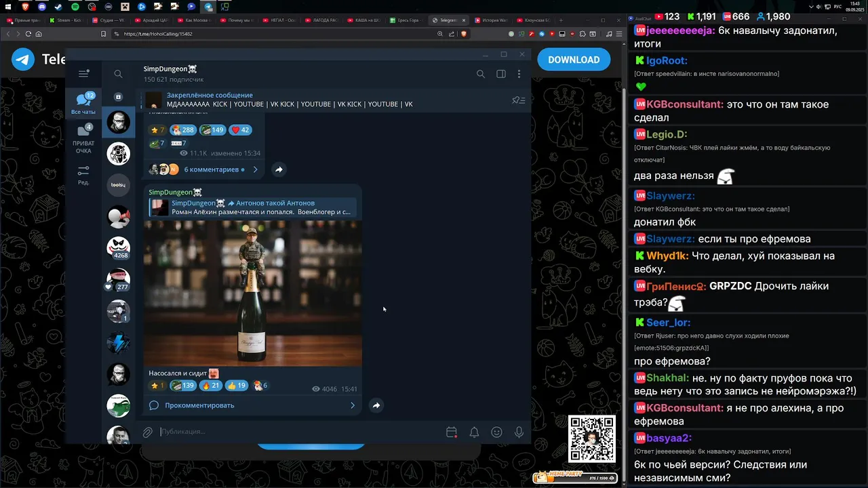The height and width of the screenshot is (488, 868).
Task: Open the toolsy chat avatar
Action: pyautogui.click(x=118, y=184)
